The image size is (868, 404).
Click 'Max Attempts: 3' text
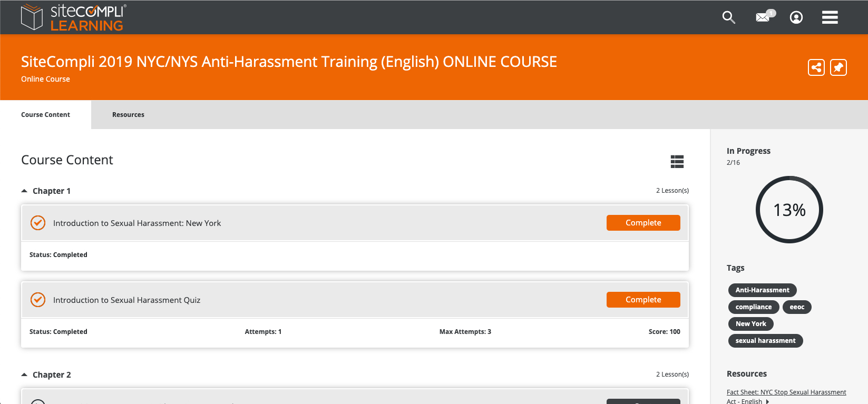click(x=465, y=332)
